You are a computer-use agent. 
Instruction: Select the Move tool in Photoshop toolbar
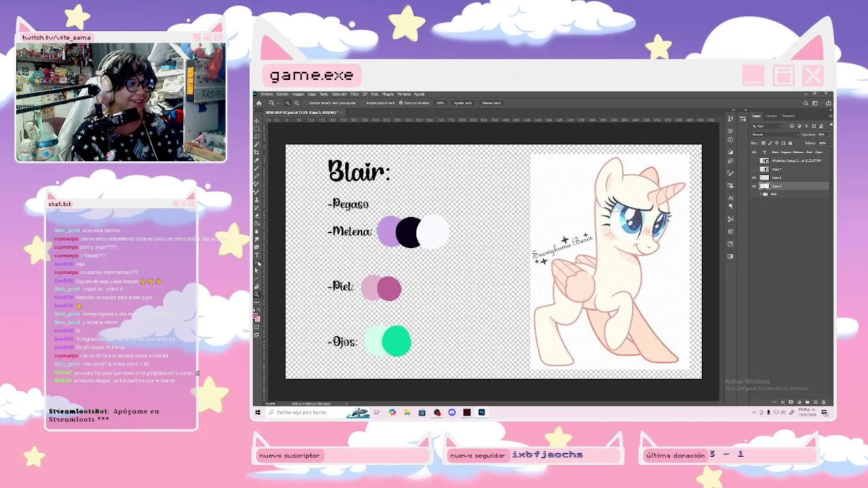pos(256,121)
